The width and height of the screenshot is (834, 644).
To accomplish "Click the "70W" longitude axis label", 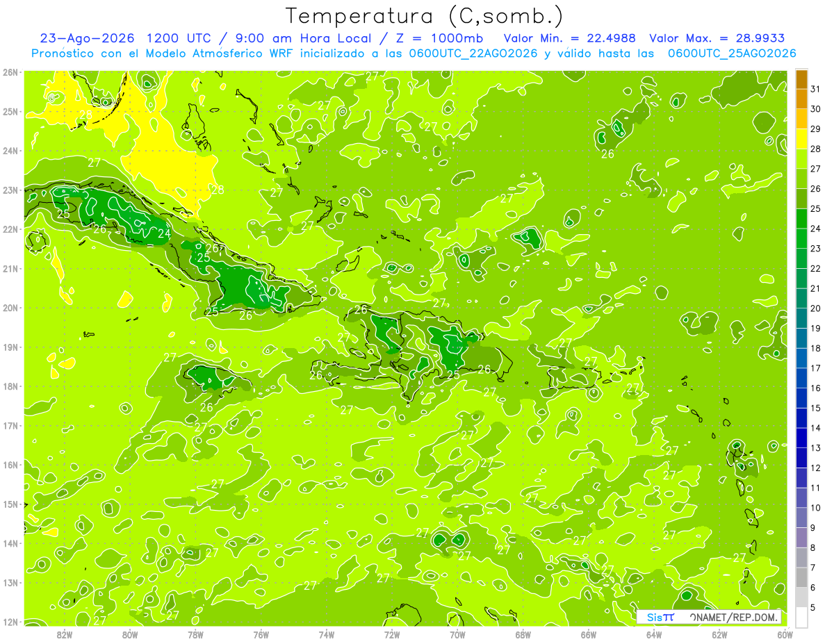I will pyautogui.click(x=457, y=634).
